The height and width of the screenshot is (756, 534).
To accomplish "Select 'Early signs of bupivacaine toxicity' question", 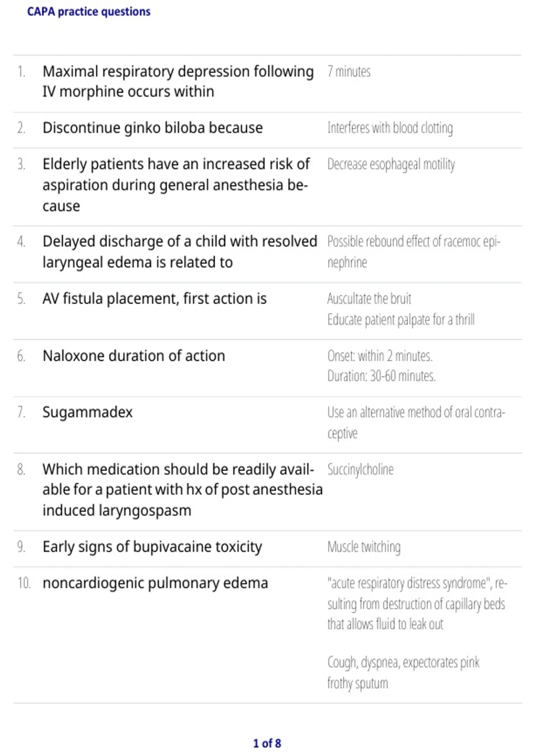I will click(152, 547).
